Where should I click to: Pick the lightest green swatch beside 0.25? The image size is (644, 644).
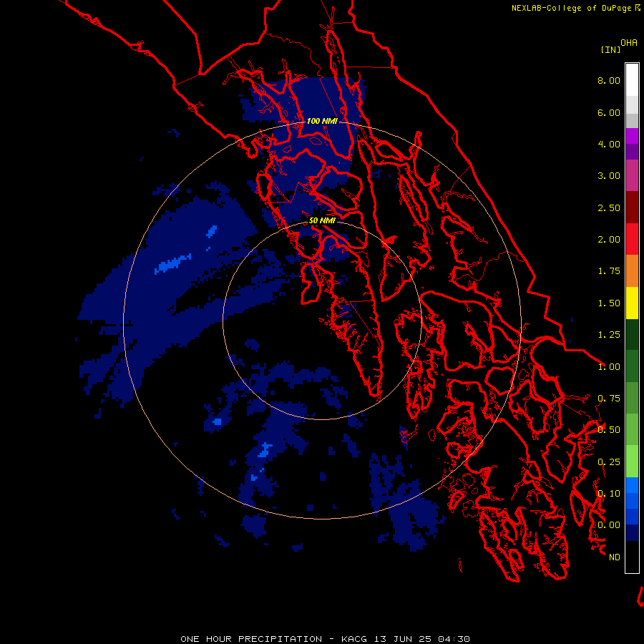point(632,462)
